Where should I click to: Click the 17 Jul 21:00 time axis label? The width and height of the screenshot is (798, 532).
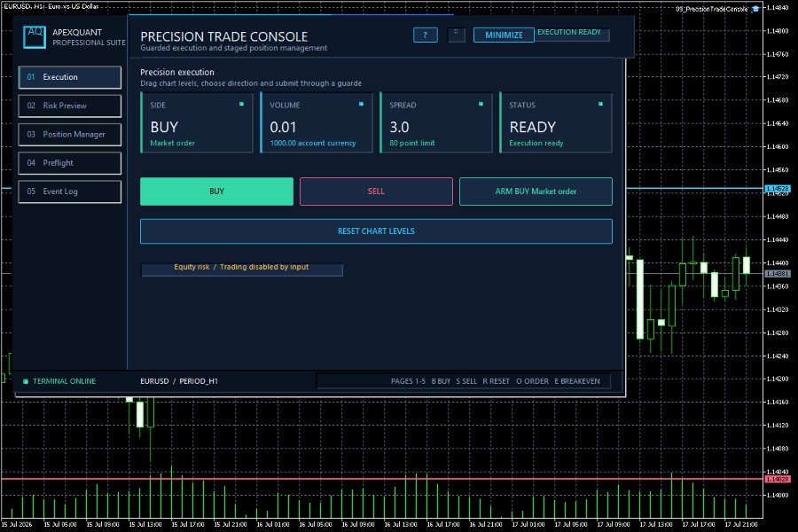pos(740,524)
